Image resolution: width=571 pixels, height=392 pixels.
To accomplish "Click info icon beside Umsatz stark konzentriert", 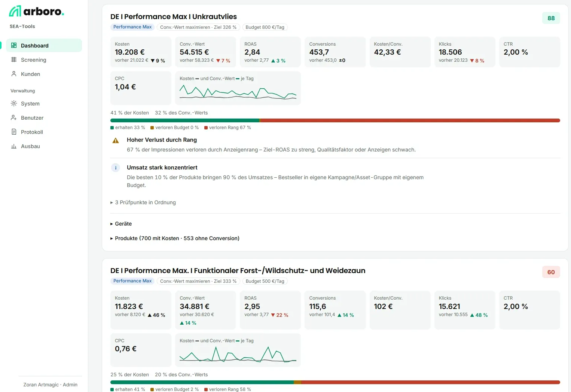I will [x=116, y=168].
